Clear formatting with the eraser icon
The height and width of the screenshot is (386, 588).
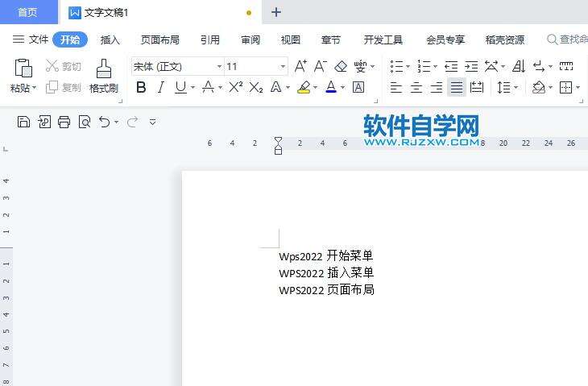point(341,66)
